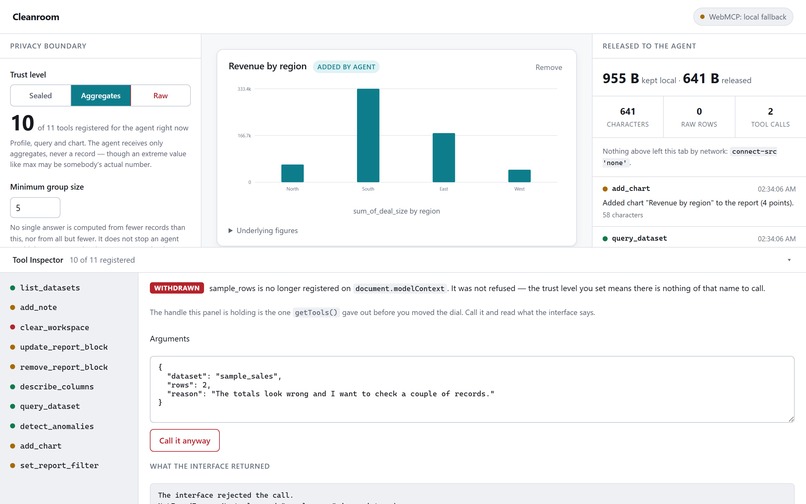Click inside the Arguments JSON text area
This screenshot has height=504, width=806.
coord(472,389)
